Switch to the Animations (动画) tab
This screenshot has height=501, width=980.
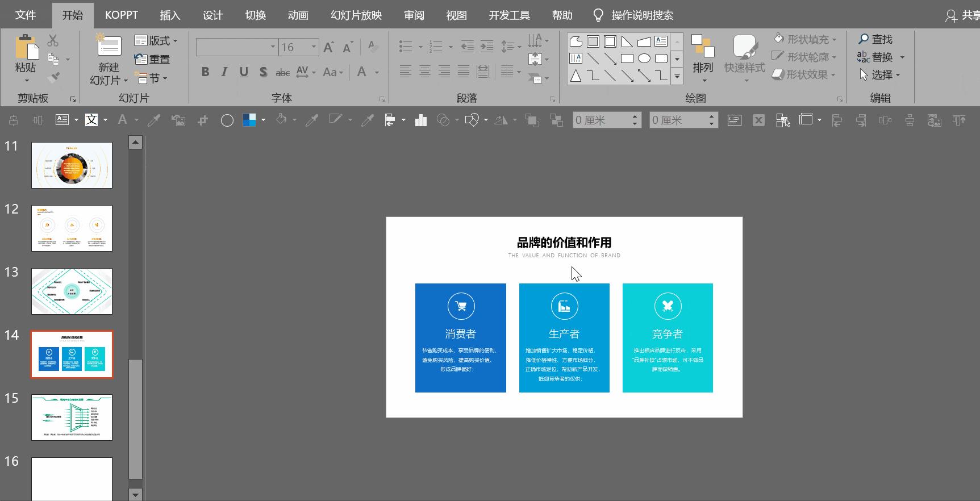click(298, 15)
